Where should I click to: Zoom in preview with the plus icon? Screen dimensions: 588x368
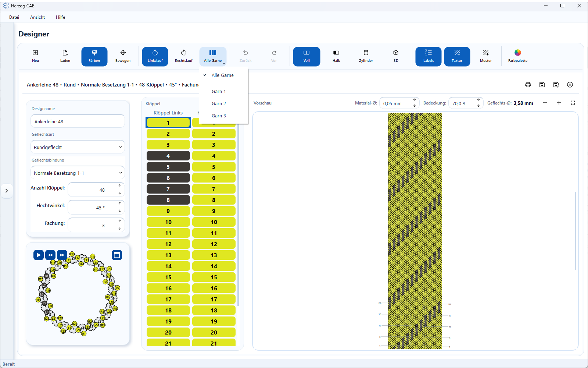click(x=559, y=103)
